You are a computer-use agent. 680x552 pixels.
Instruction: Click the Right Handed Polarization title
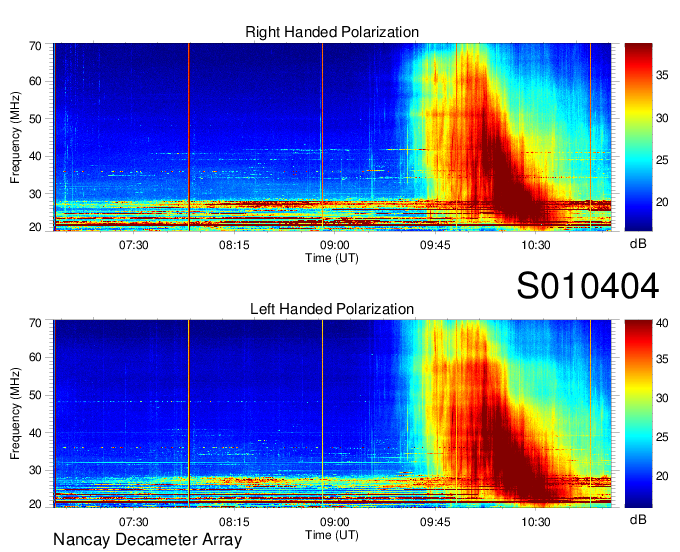[x=332, y=32]
